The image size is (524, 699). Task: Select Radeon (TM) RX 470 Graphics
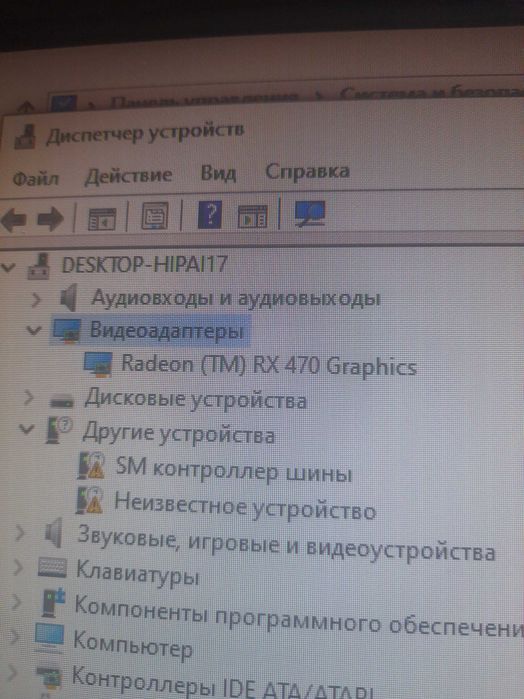click(x=269, y=365)
